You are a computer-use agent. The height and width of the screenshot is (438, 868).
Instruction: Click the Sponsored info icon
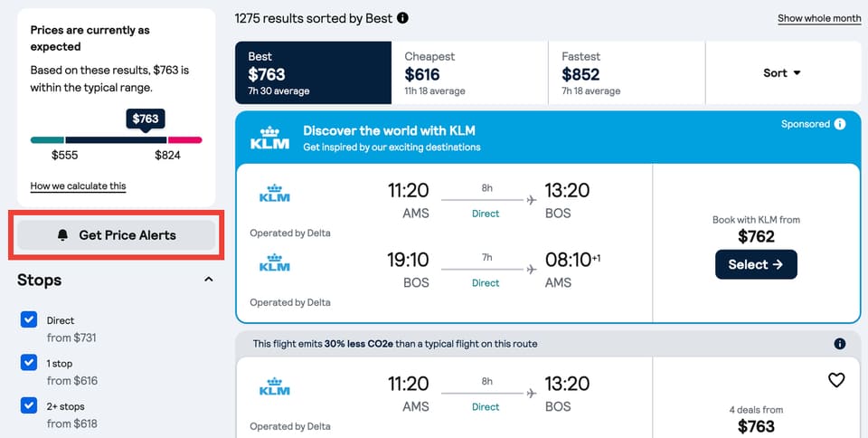click(840, 124)
